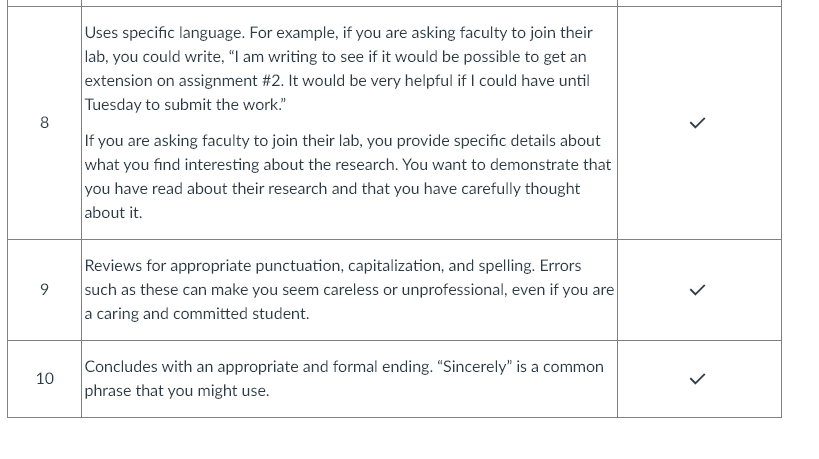Select row number 10 cell
This screenshot has height=459, width=819.
[x=44, y=379]
